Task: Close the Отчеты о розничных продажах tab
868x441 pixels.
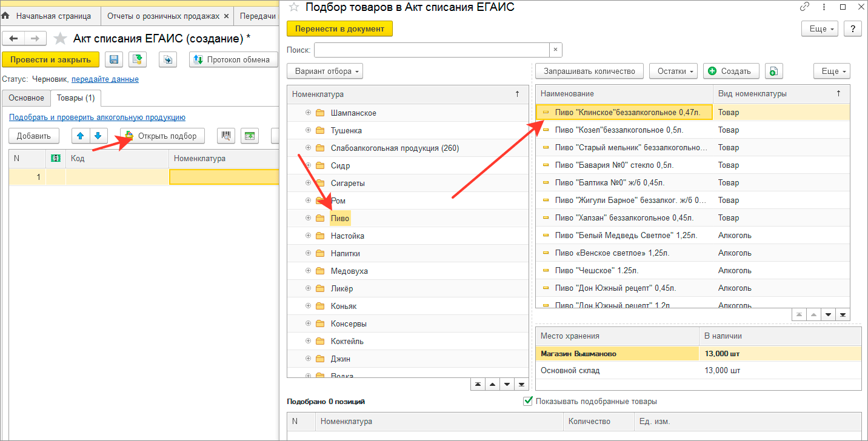Action: [x=226, y=16]
